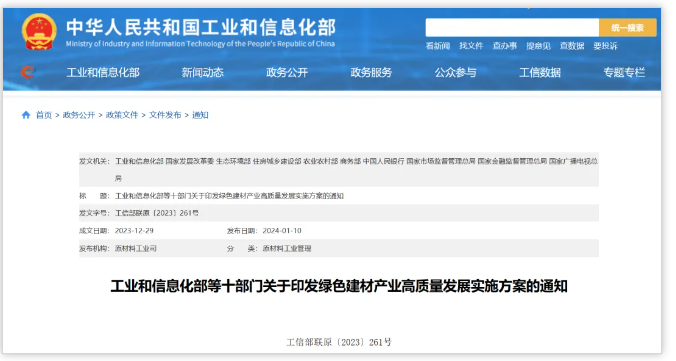
Task: Click the publish date 2024-01-10
Action: tap(282, 231)
